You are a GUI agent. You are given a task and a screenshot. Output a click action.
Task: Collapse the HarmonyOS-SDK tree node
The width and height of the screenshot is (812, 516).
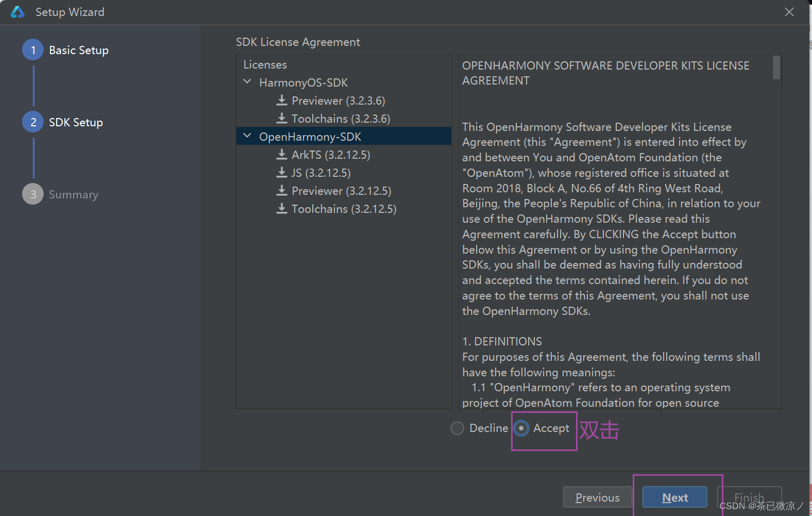pyautogui.click(x=247, y=81)
